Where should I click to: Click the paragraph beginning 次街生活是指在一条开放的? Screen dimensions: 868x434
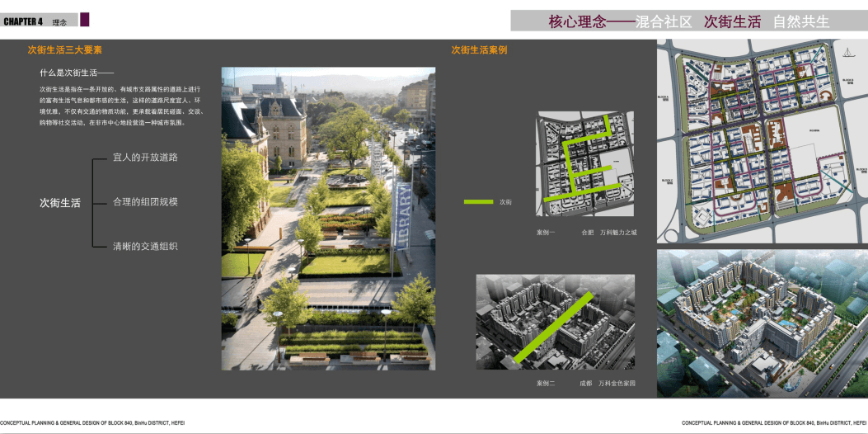pyautogui.click(x=122, y=106)
